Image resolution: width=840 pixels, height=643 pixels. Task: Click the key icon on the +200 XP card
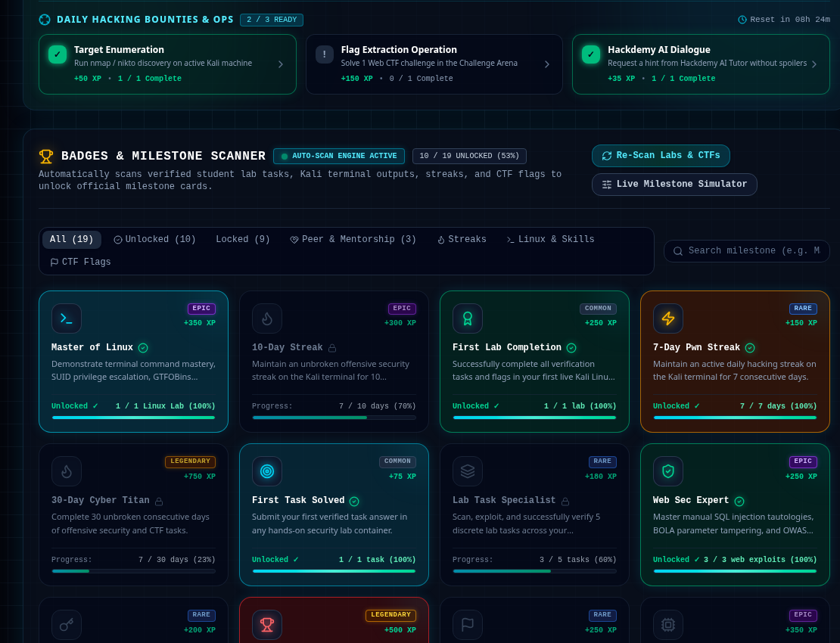[67, 625]
